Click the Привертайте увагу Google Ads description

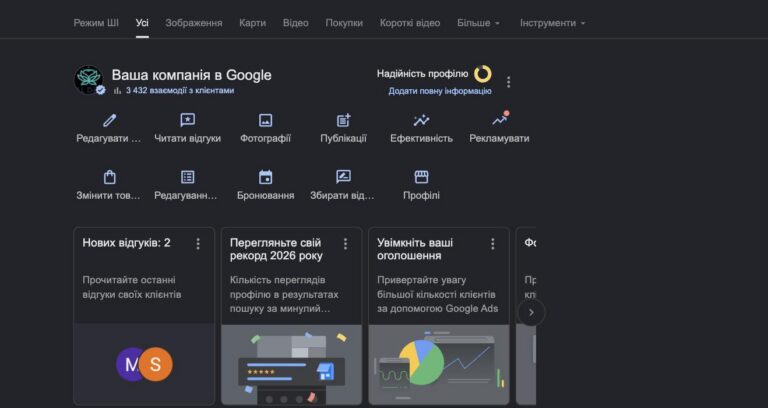[x=437, y=294]
